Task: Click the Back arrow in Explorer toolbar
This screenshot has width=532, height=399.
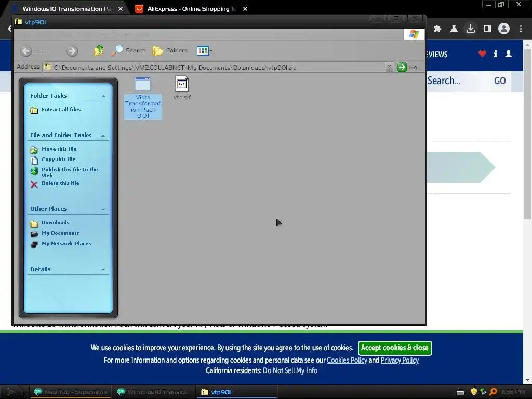Action: 26,51
